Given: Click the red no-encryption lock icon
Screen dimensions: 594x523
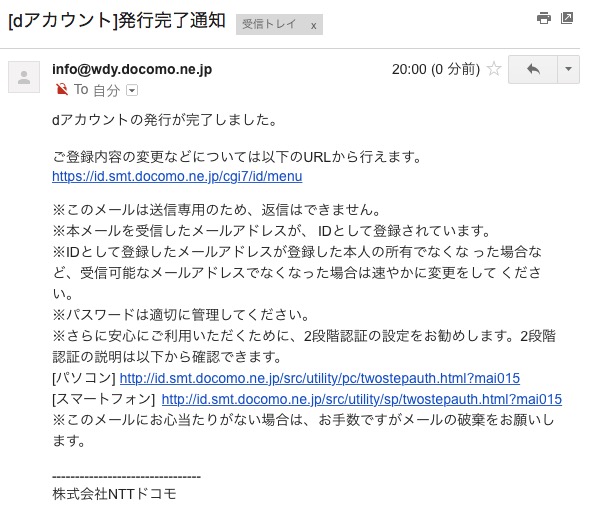Looking at the screenshot, I should [62, 89].
